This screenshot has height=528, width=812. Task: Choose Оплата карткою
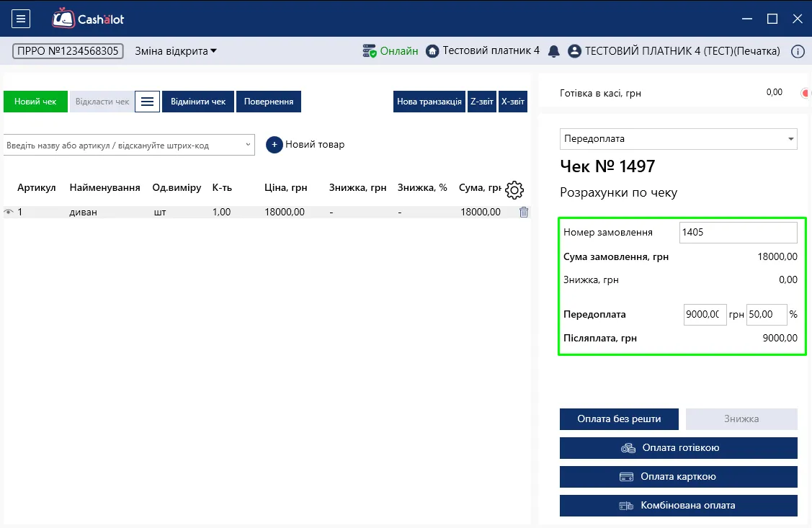[x=679, y=477]
